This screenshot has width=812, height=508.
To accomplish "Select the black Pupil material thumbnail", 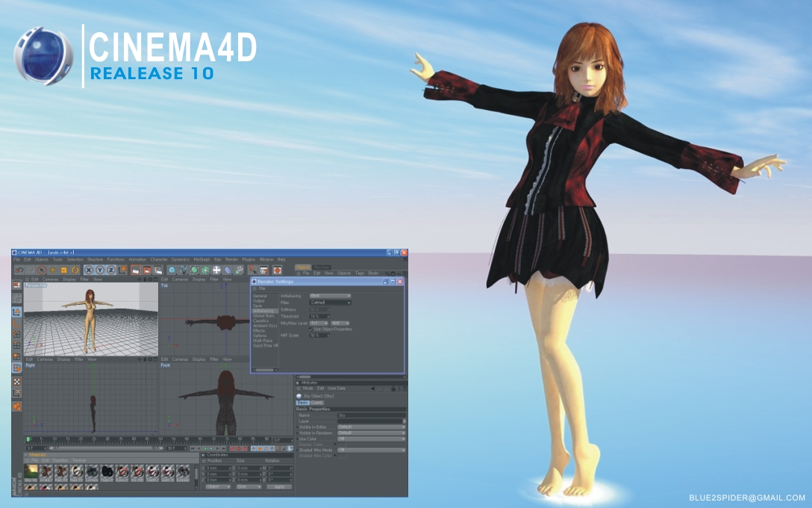I will click(107, 472).
